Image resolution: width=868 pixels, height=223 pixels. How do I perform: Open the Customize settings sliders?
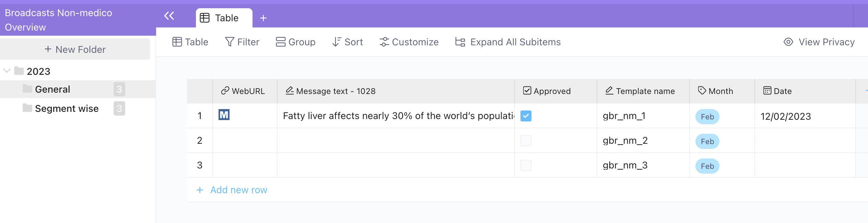pos(409,42)
